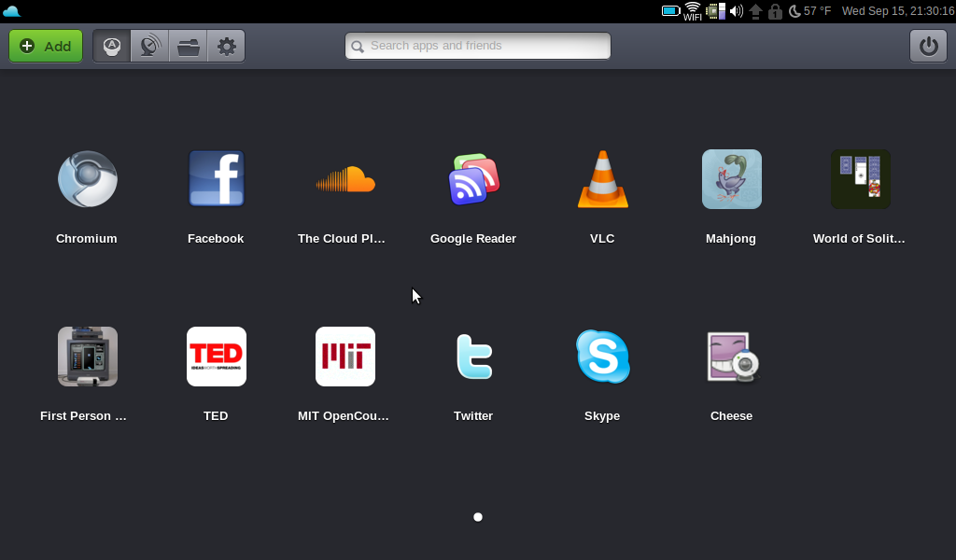Click the power button
The image size is (956, 560).
click(x=928, y=46)
